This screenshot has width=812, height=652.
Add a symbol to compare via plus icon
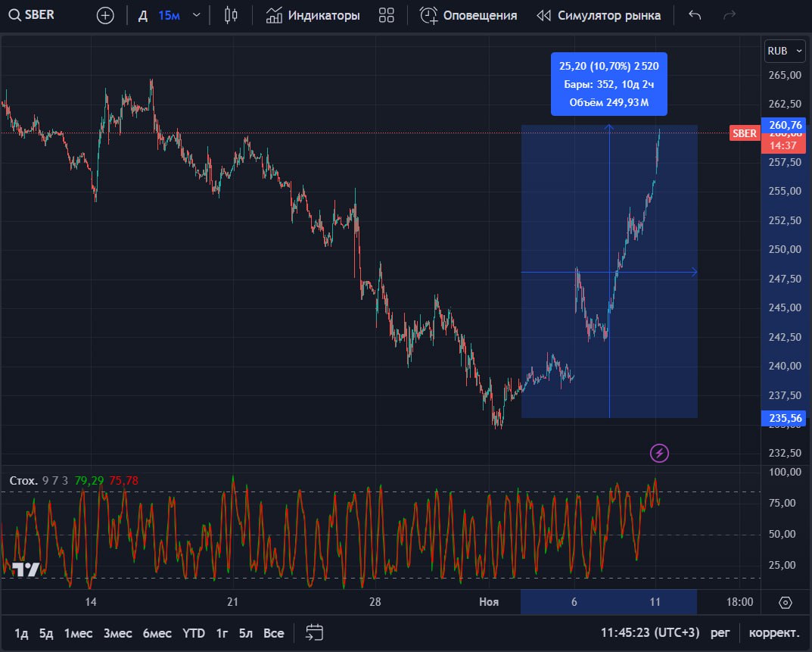pos(105,16)
